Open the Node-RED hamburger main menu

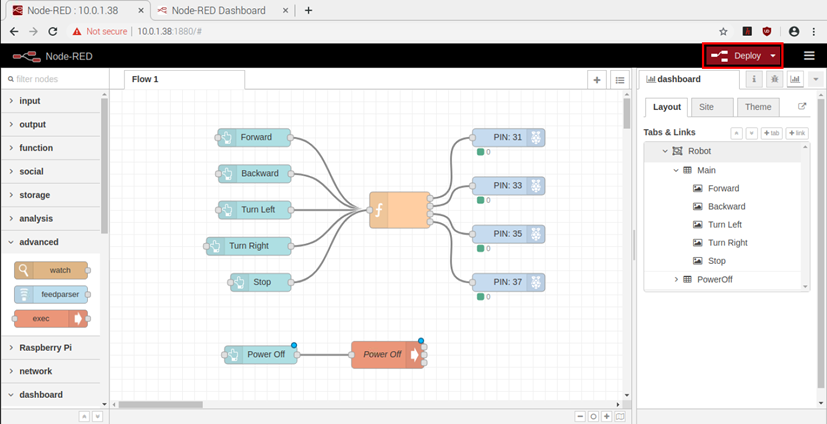pyautogui.click(x=809, y=56)
